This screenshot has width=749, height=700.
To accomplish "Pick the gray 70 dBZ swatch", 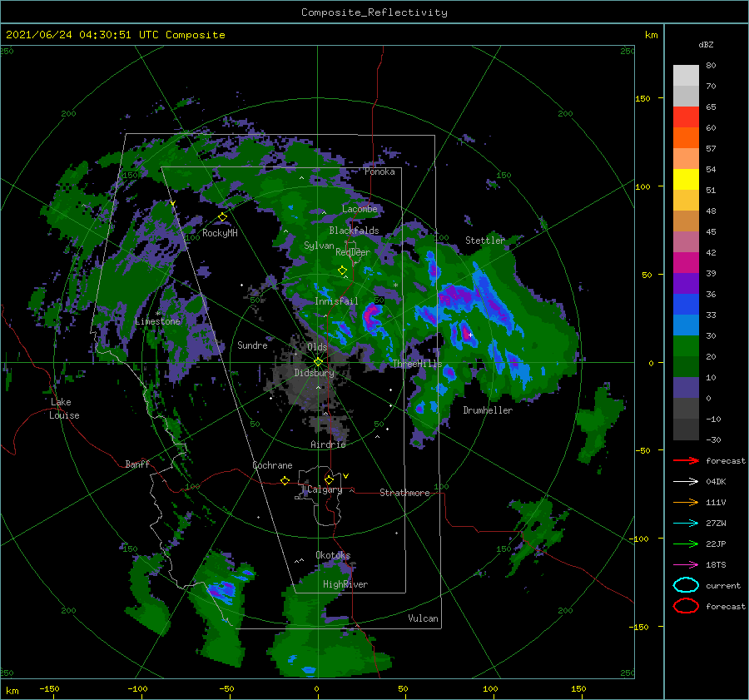I will click(x=686, y=96).
